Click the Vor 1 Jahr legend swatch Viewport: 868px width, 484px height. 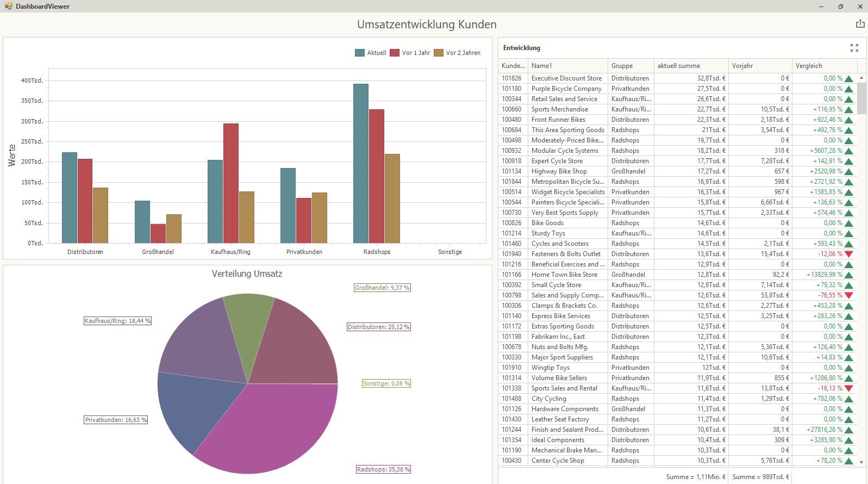pos(394,53)
